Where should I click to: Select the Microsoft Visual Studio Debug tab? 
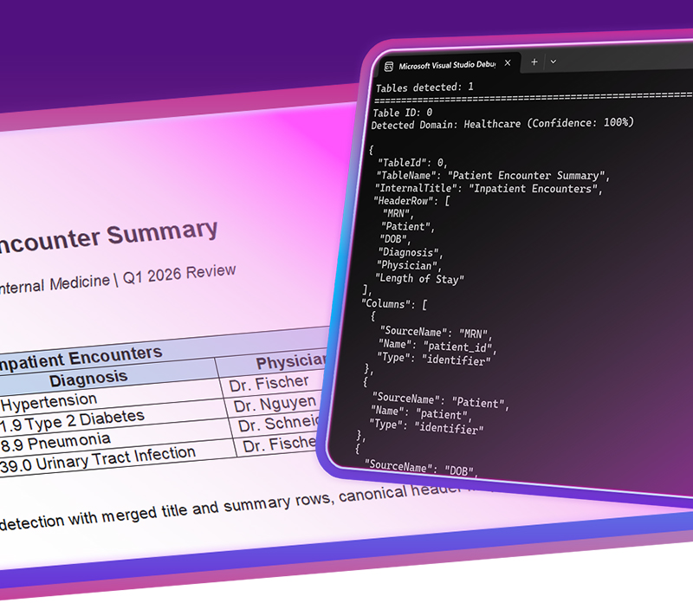446,65
